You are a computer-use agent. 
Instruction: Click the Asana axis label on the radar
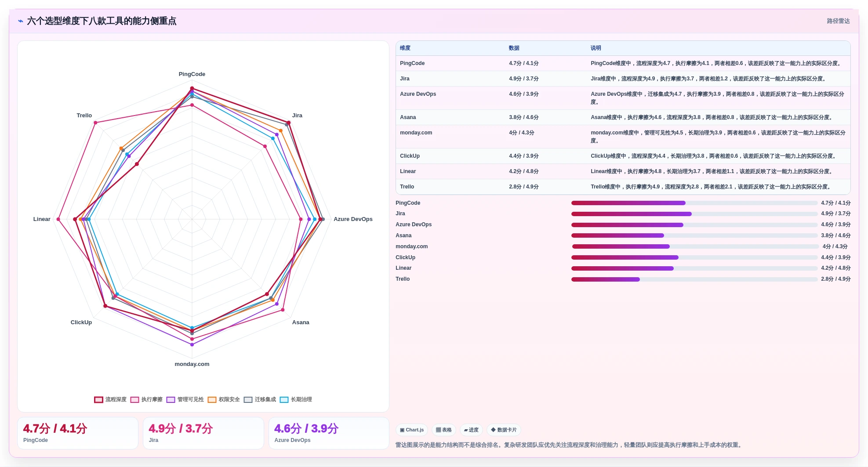(301, 322)
